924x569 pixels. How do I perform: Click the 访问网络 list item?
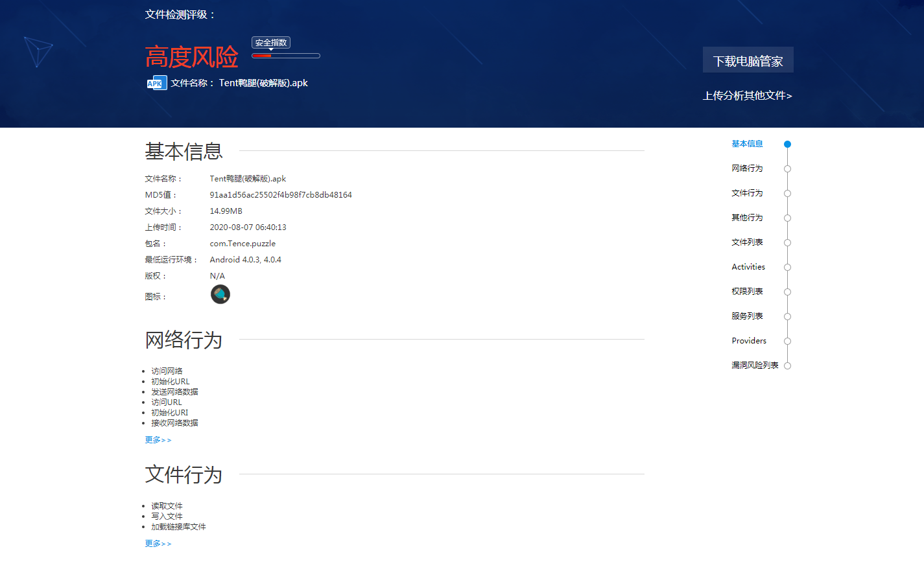pyautogui.click(x=167, y=371)
